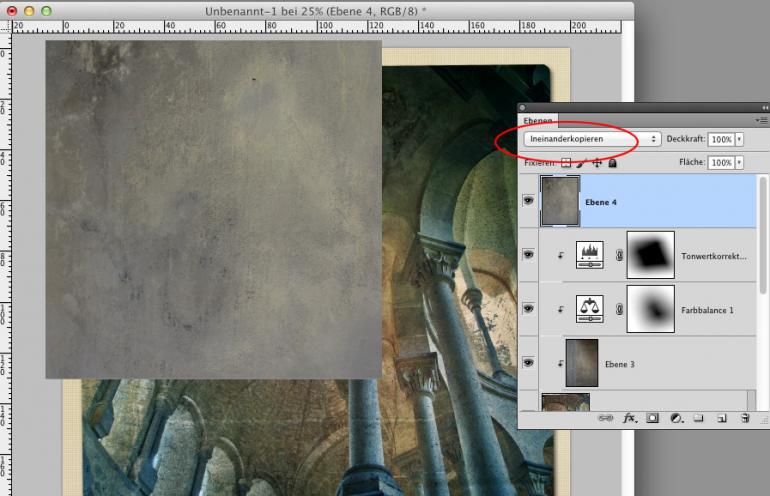Image resolution: width=770 pixels, height=496 pixels.
Task: Create a new layer group
Action: click(x=698, y=418)
